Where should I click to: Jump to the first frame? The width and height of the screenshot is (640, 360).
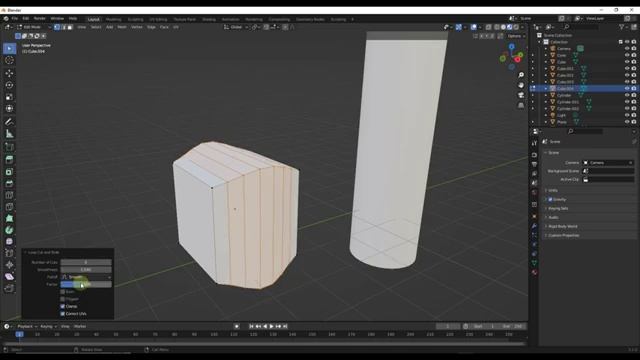pyautogui.click(x=251, y=327)
